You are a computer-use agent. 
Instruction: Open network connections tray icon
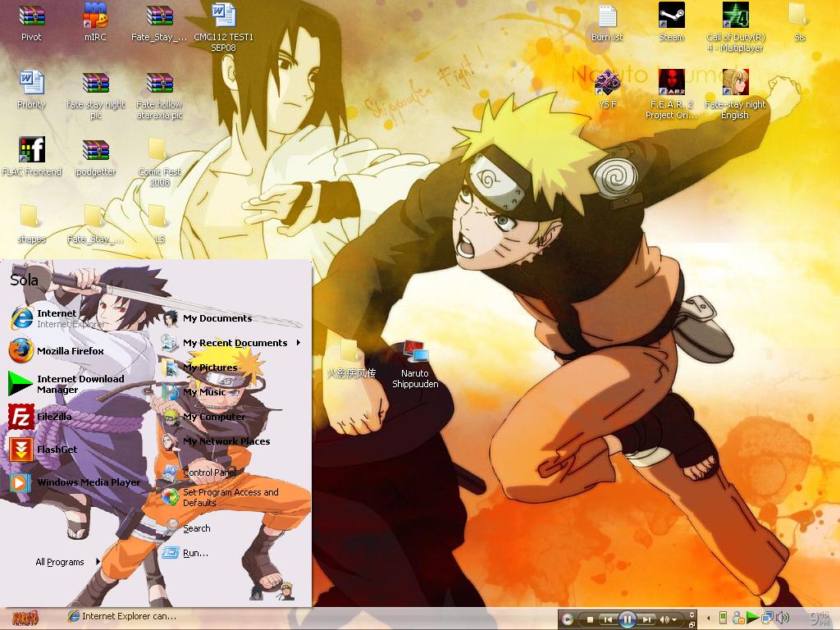point(768,619)
